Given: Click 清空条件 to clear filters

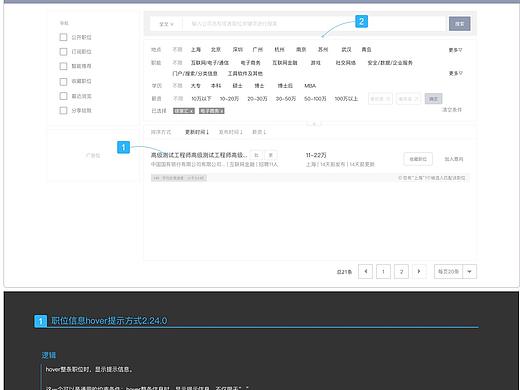Looking at the screenshot, I should pyautogui.click(x=452, y=110).
